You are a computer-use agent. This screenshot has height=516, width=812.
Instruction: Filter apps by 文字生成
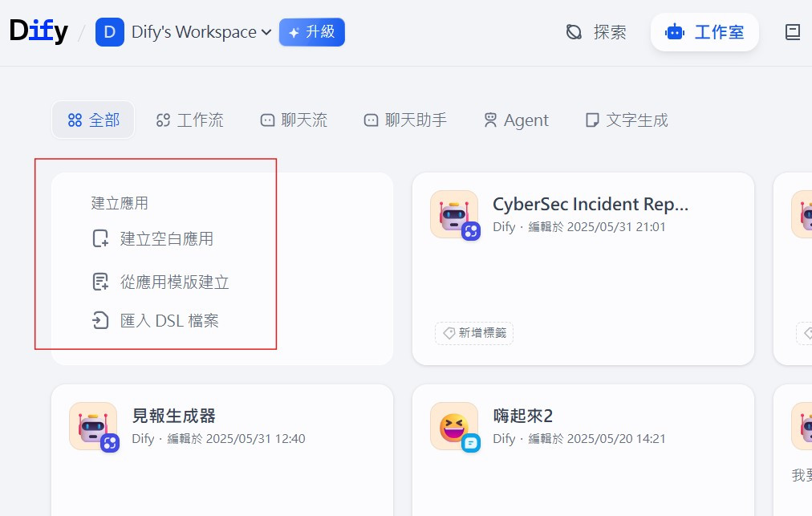(627, 120)
